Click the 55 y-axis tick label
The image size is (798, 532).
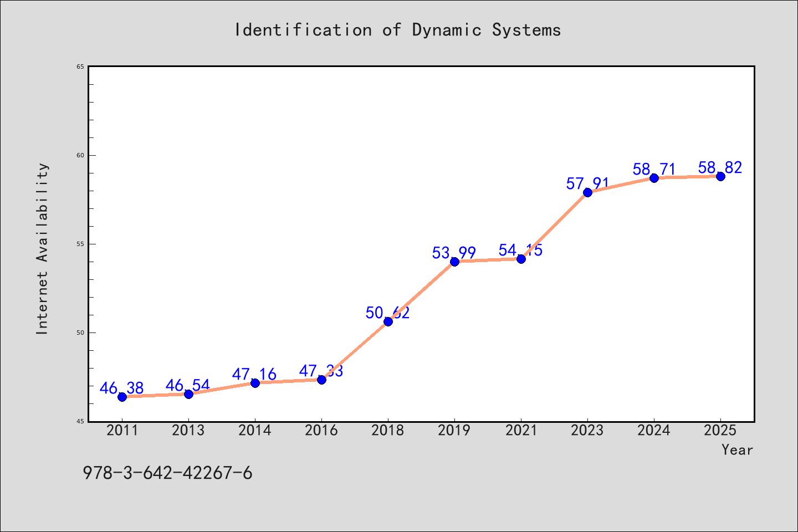(80, 244)
